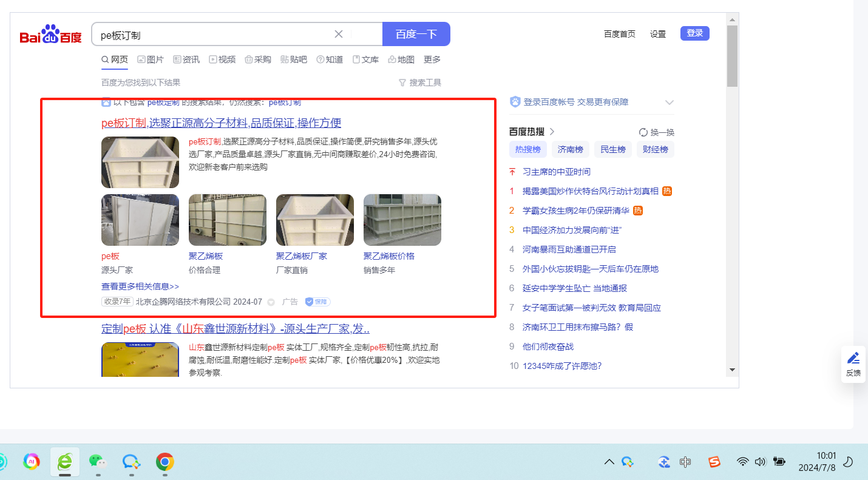Switch to the 地图 tab
Screen dimensions: 868x480
(401, 59)
